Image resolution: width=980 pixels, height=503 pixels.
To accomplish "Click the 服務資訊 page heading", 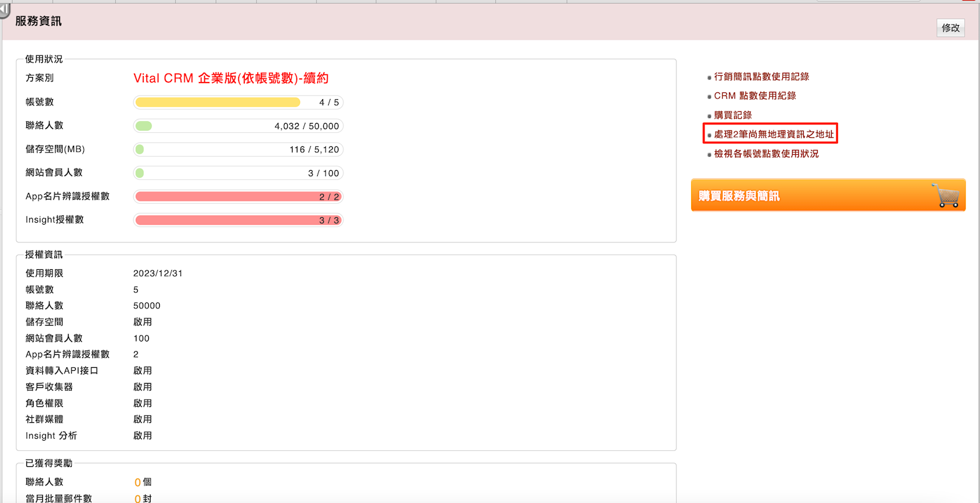I will click(x=39, y=21).
